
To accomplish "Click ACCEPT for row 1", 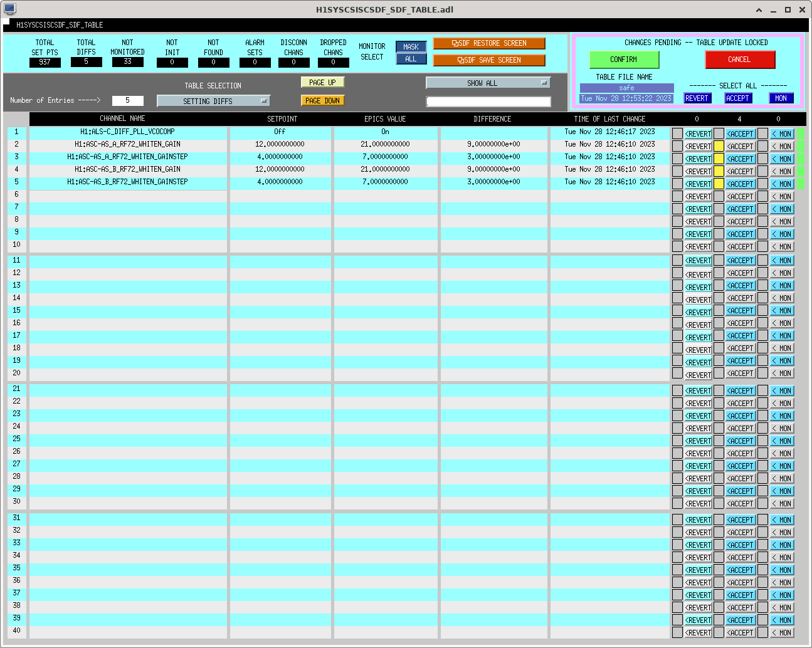I will (x=741, y=134).
